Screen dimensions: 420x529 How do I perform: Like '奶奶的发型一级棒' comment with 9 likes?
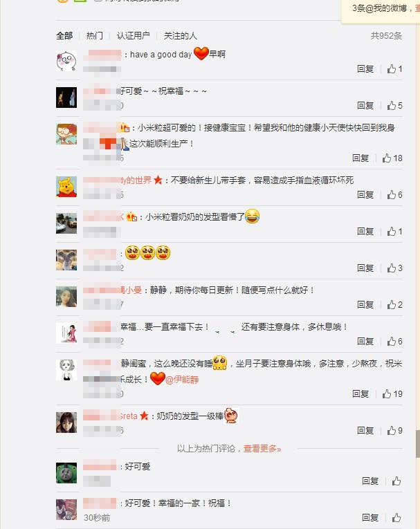click(x=394, y=431)
